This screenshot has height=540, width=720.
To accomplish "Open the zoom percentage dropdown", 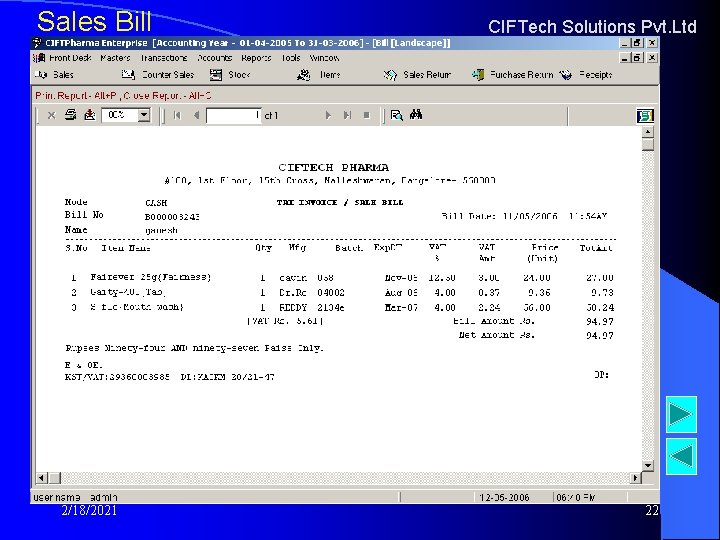I will click(144, 115).
